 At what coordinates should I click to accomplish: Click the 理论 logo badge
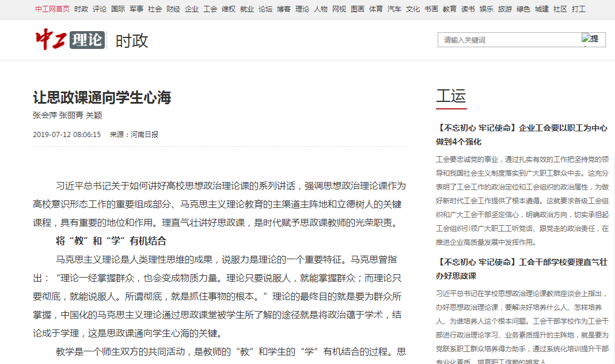click(88, 40)
